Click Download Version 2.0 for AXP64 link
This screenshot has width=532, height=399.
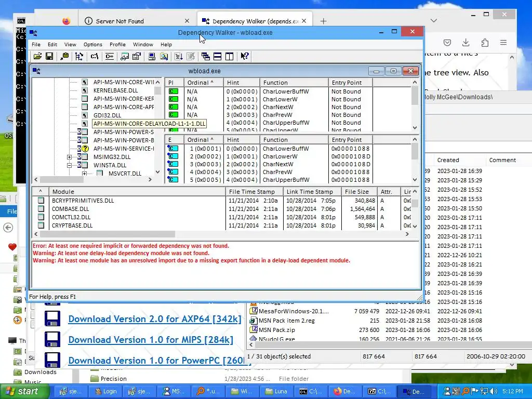click(155, 319)
